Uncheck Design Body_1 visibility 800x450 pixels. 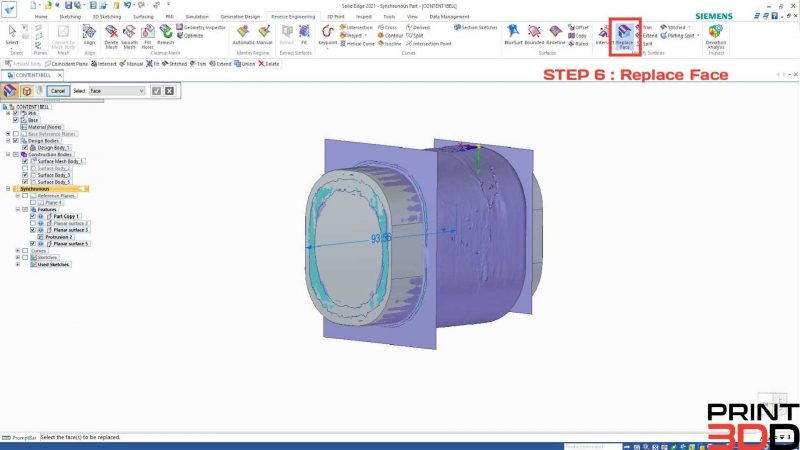pyautogui.click(x=25, y=147)
